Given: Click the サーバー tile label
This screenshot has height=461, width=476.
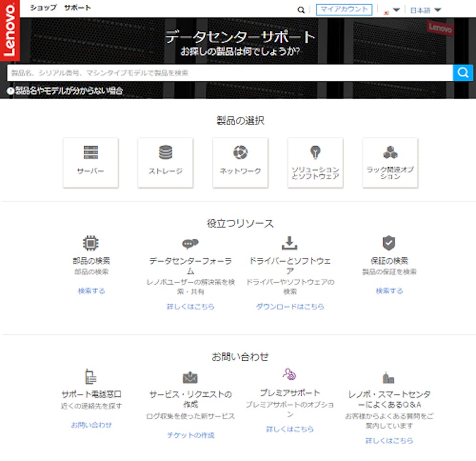Looking at the screenshot, I should 90,171.
